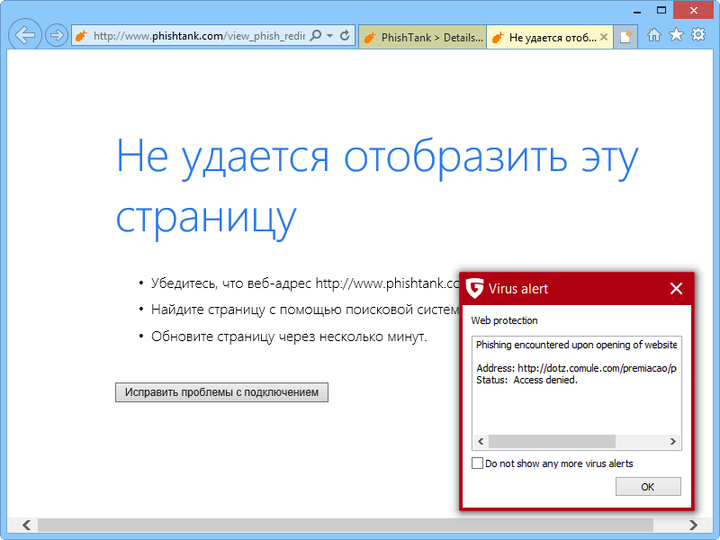
Task: Click 'Phishing encountered upon opening of website' line
Action: 576,345
